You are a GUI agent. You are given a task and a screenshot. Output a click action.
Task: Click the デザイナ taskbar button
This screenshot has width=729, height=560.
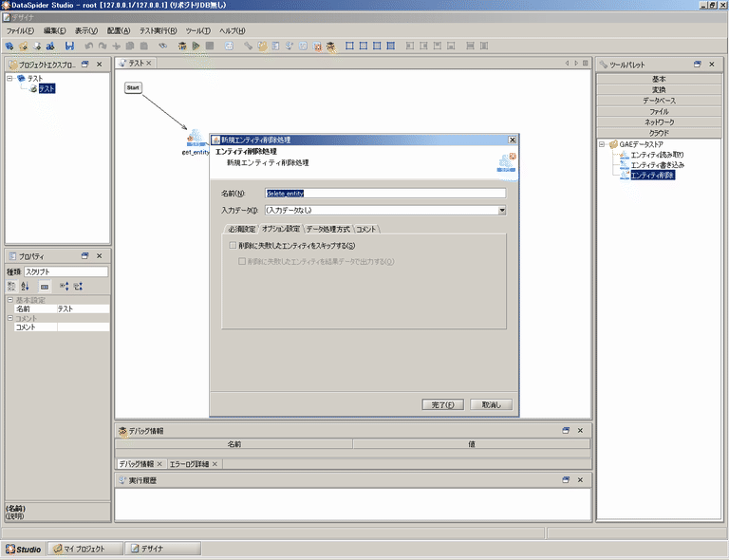162,549
